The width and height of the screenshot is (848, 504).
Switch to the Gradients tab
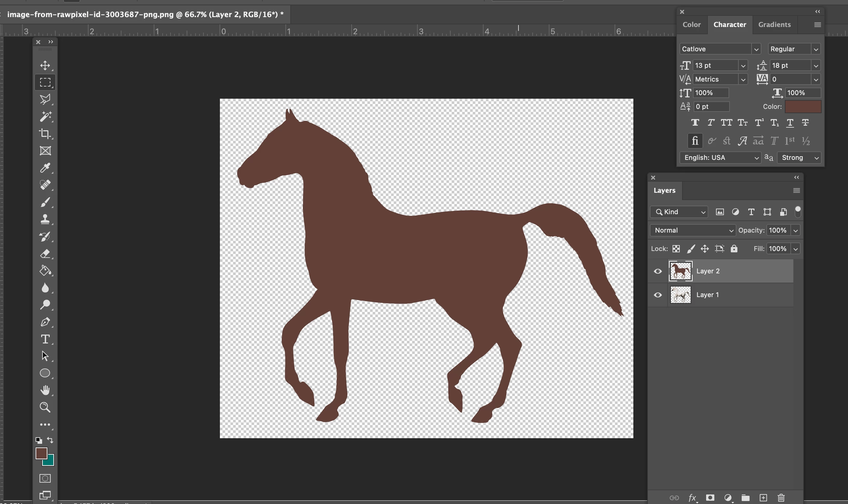774,24
